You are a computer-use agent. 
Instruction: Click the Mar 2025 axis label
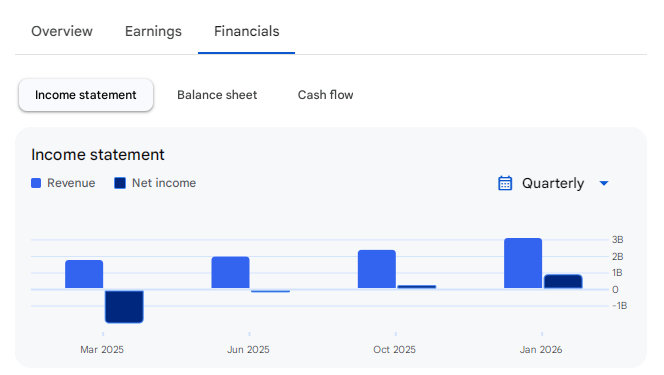pyautogui.click(x=102, y=350)
